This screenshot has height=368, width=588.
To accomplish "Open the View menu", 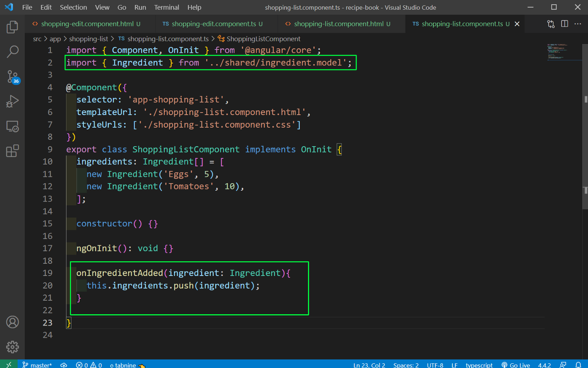I will pos(102,7).
